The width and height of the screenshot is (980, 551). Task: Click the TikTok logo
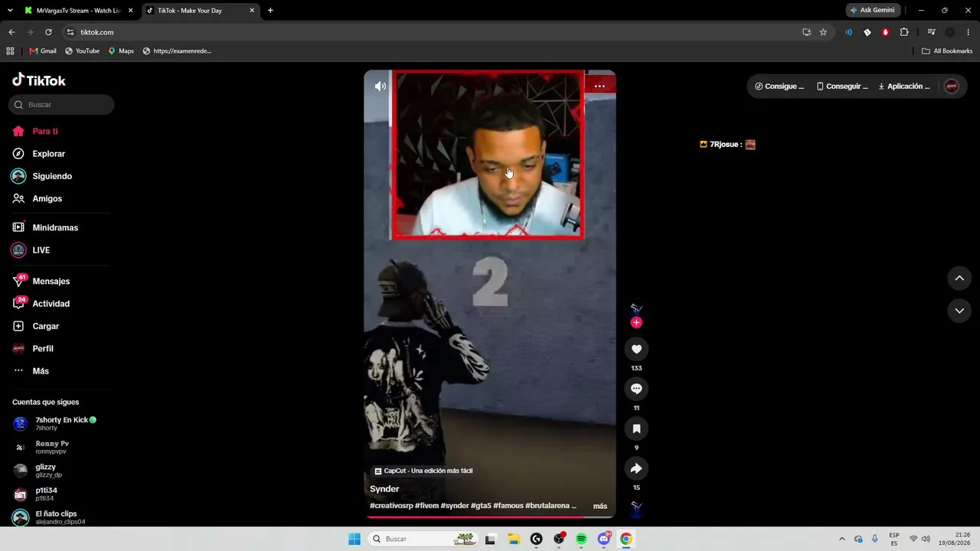tap(39, 80)
